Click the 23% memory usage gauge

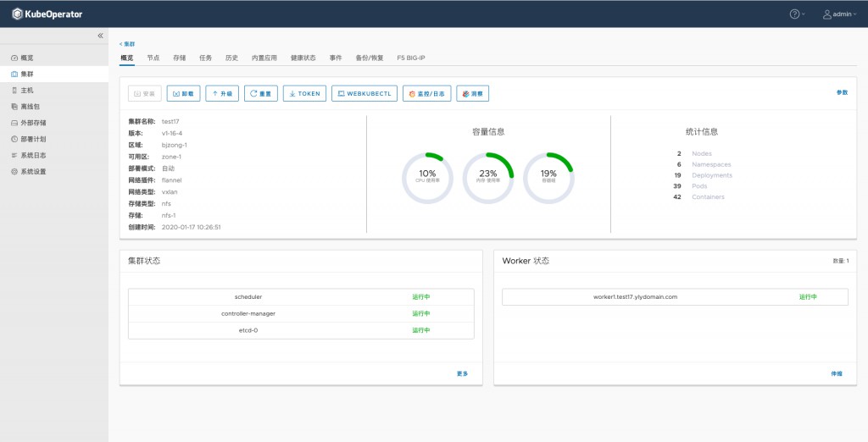[x=487, y=178]
